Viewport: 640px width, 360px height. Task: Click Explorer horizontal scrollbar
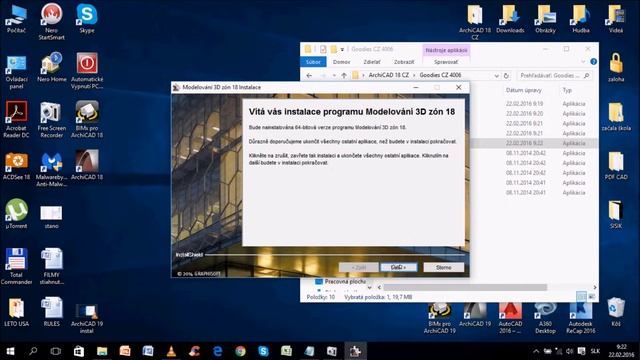click(464, 287)
